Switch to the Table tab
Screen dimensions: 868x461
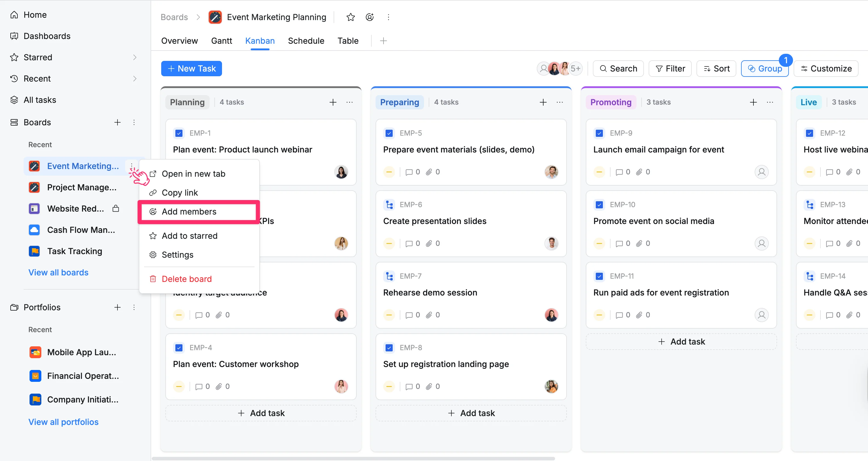click(x=348, y=41)
